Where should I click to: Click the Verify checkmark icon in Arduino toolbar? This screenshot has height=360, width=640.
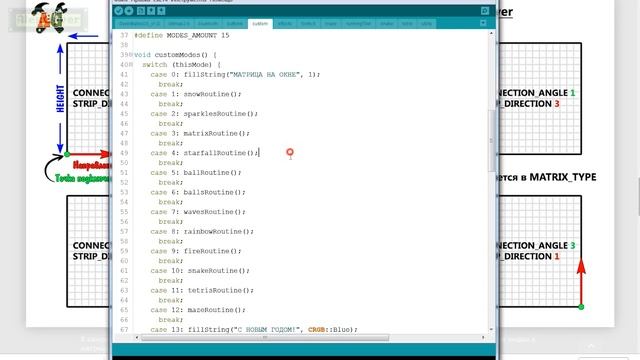pyautogui.click(x=118, y=11)
